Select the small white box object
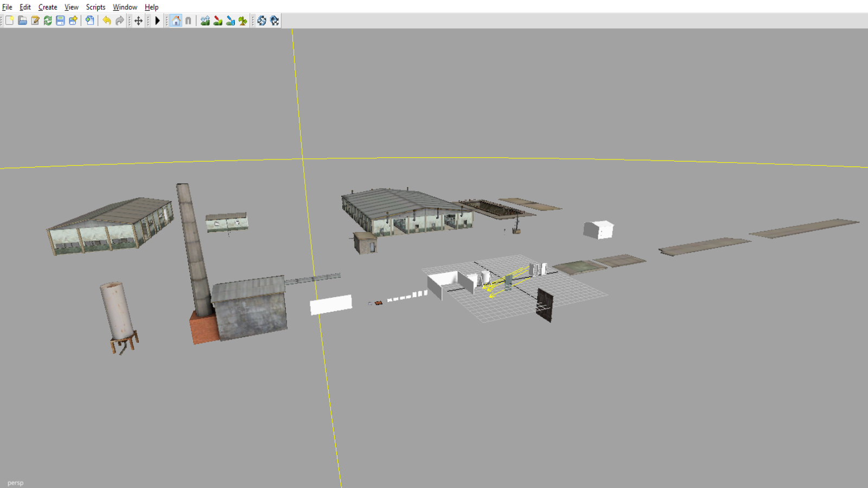The width and height of the screenshot is (868, 488). [x=598, y=229]
